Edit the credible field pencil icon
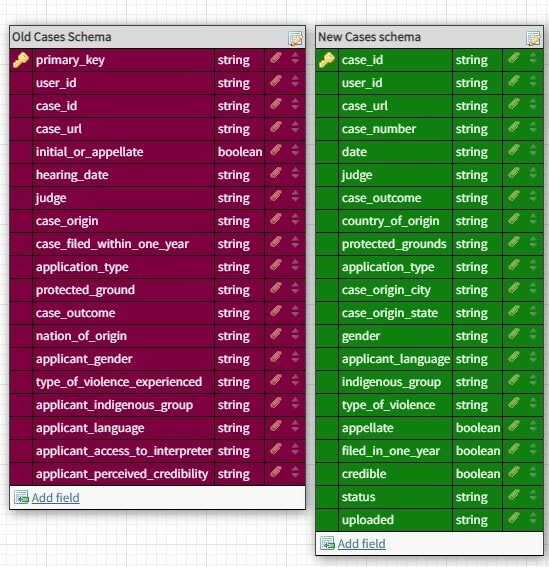The height and width of the screenshot is (567, 549). [514, 472]
